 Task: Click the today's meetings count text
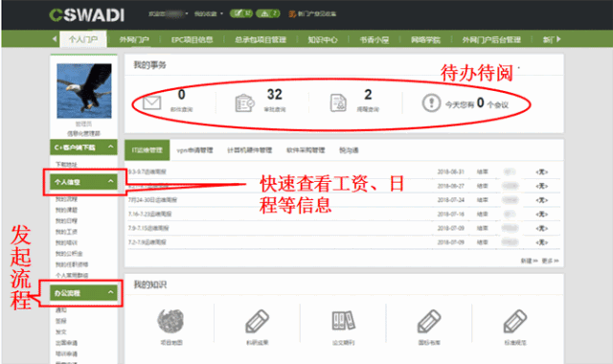pos(477,103)
